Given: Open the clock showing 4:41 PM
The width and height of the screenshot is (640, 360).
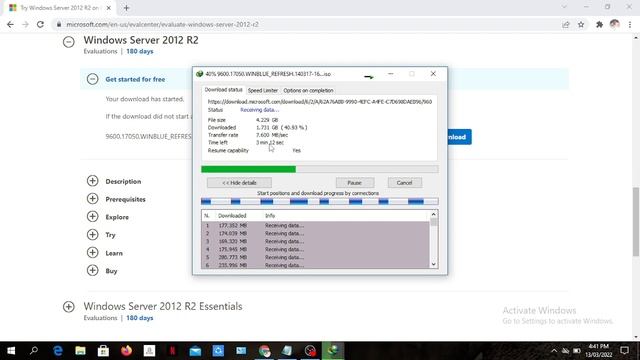Looking at the screenshot, I should pyautogui.click(x=599, y=351).
